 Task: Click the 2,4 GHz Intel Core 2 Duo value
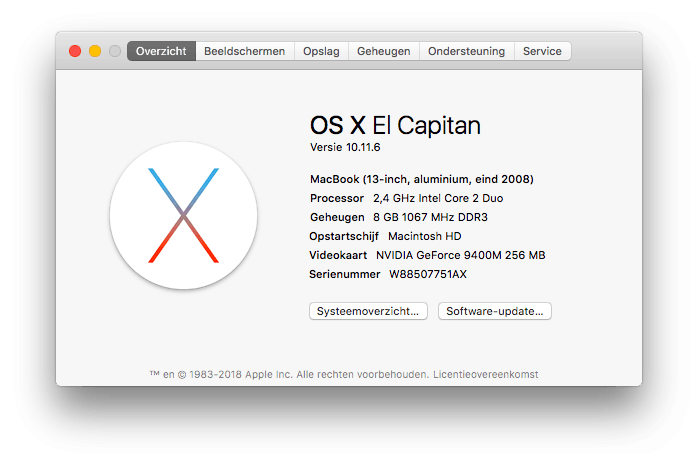pos(438,198)
